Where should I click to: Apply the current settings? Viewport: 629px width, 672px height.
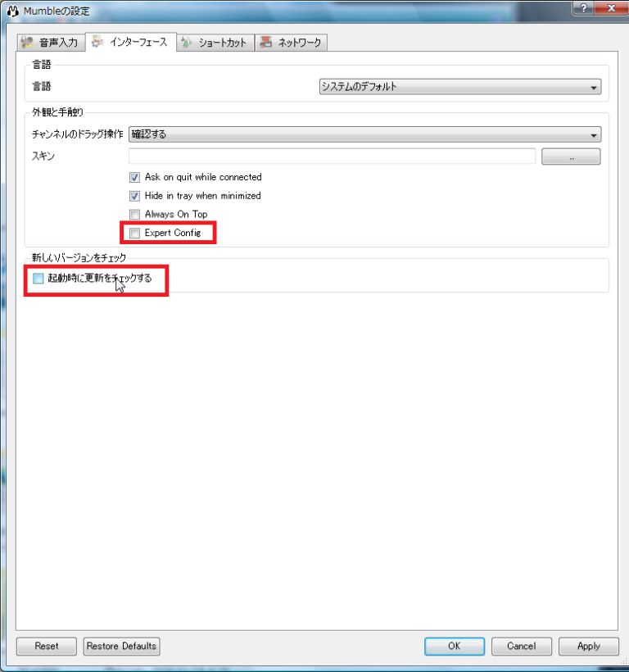(x=589, y=647)
